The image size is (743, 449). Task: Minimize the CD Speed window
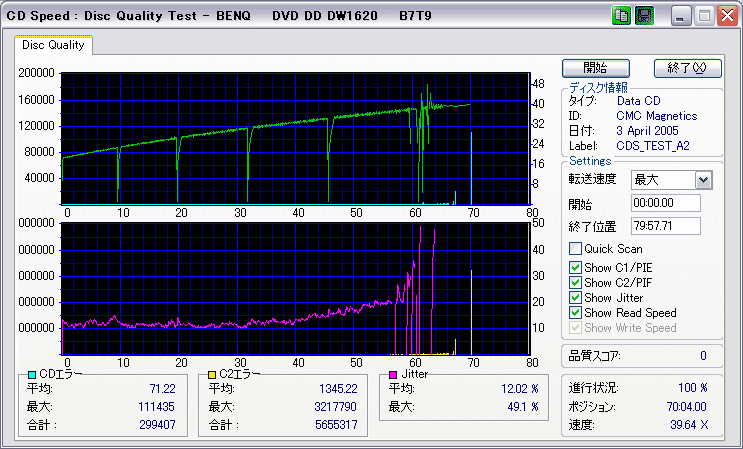[x=681, y=17]
